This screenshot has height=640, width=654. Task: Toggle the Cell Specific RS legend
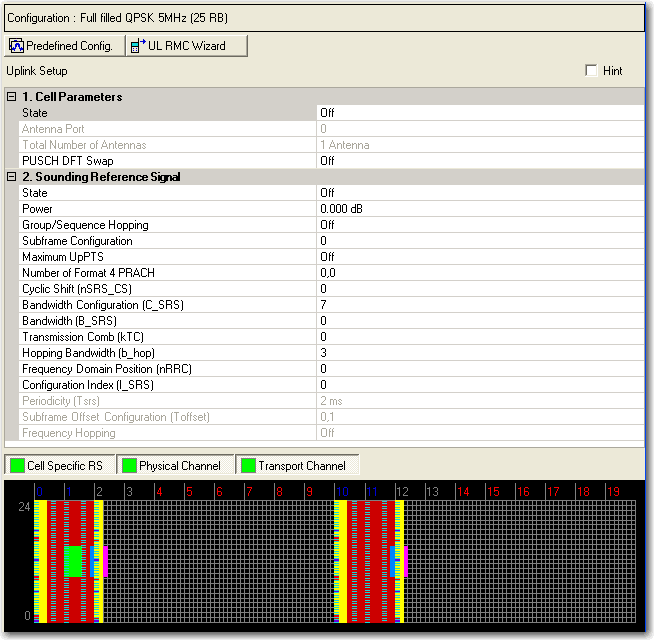point(58,465)
